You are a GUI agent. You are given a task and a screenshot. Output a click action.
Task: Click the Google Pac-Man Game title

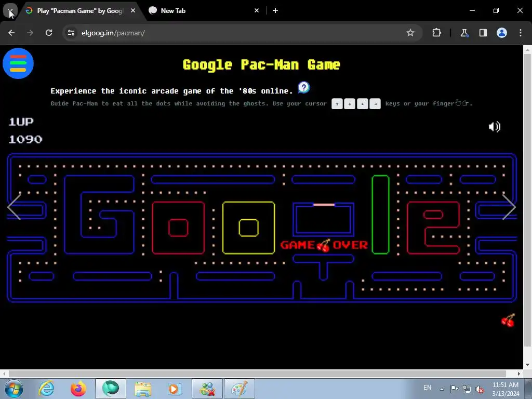pyautogui.click(x=261, y=64)
